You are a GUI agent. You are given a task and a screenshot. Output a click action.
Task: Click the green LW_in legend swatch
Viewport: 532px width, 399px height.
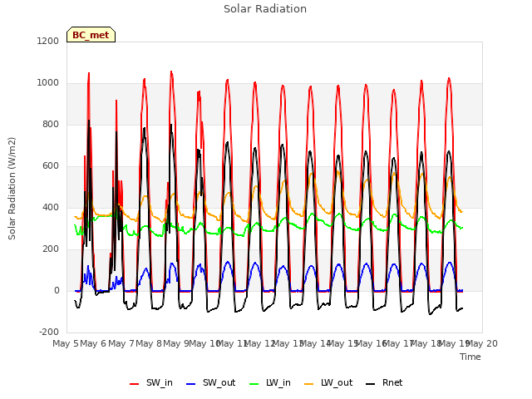click(x=254, y=384)
